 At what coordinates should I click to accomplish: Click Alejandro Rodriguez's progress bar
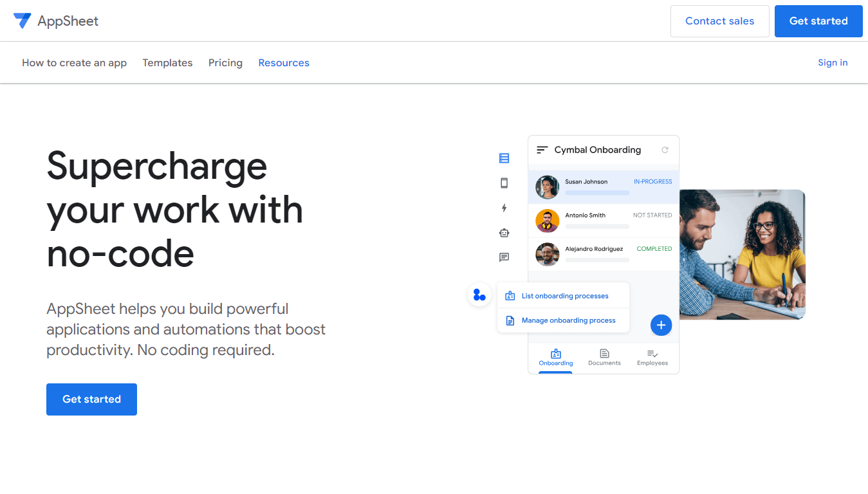tap(597, 260)
